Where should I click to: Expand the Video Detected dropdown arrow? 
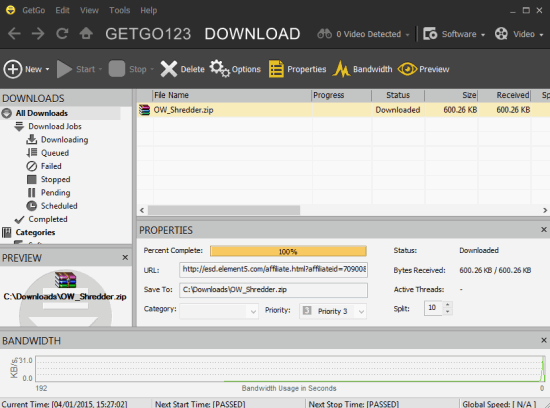(x=407, y=35)
